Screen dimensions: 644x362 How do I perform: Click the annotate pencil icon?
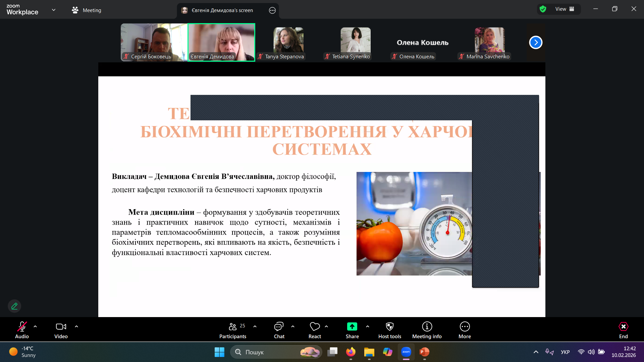14,306
